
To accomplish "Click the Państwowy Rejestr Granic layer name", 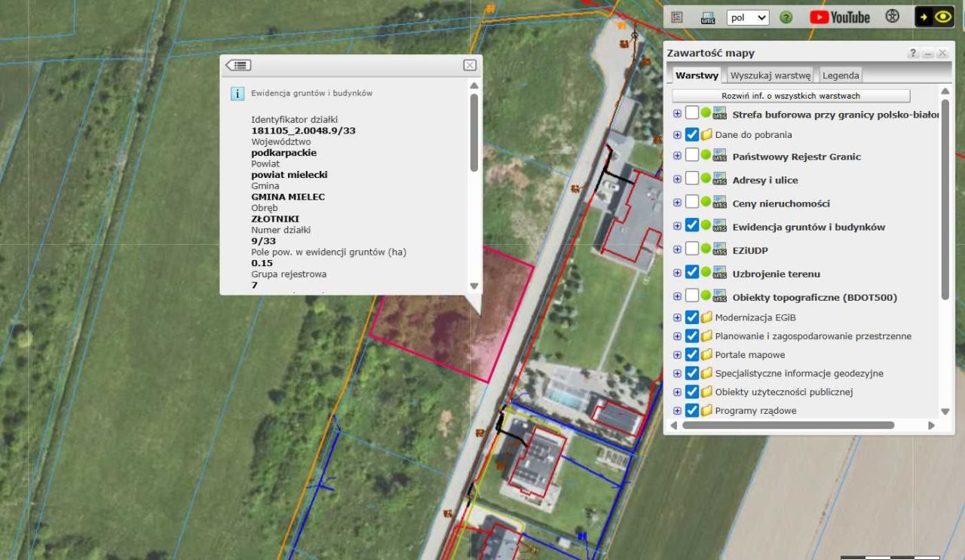I will (x=796, y=157).
